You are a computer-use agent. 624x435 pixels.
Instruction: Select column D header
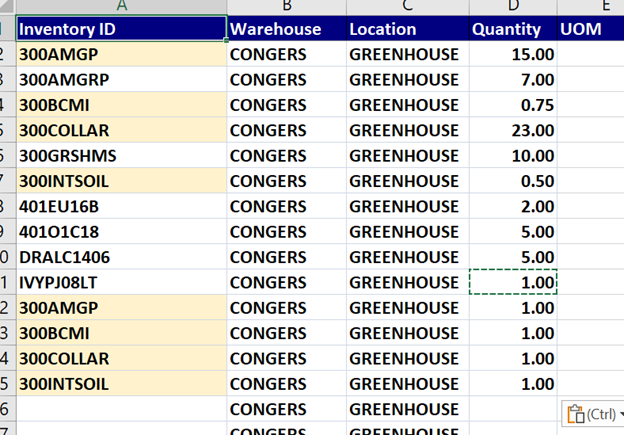tap(512, 6)
